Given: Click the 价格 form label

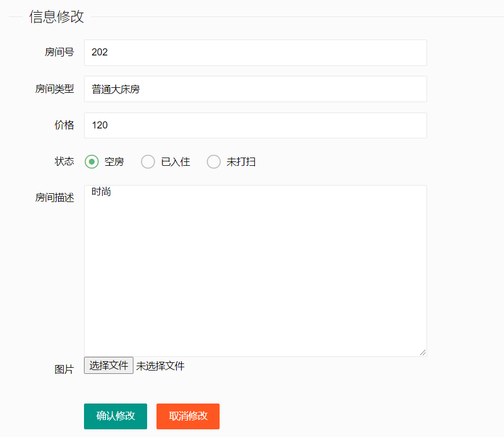Looking at the screenshot, I should [65, 125].
